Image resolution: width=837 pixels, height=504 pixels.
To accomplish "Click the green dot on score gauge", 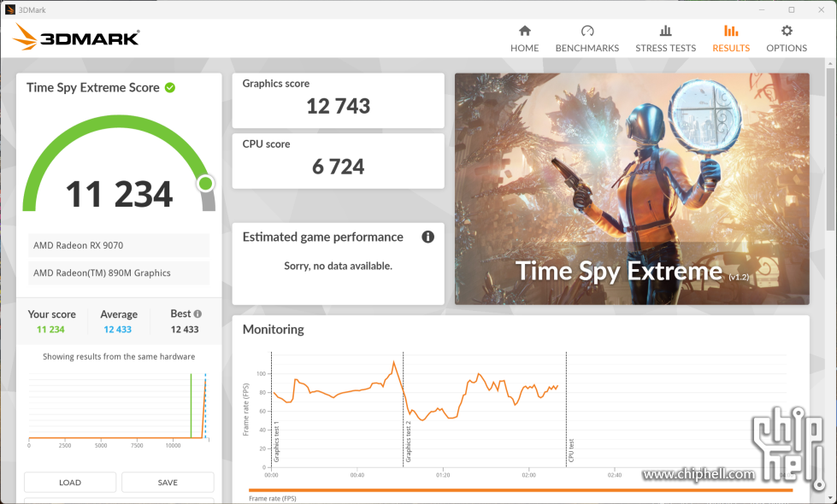I will click(x=205, y=184).
